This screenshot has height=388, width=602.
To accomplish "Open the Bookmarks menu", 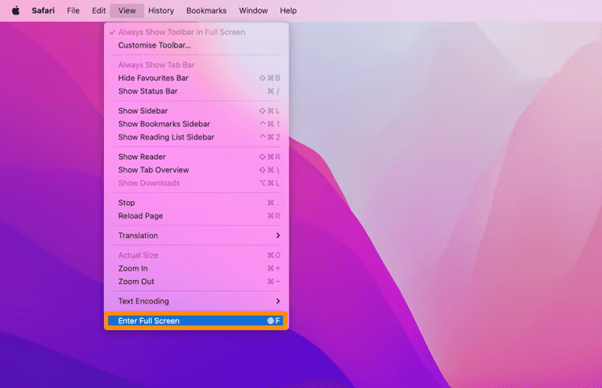I will (x=206, y=11).
